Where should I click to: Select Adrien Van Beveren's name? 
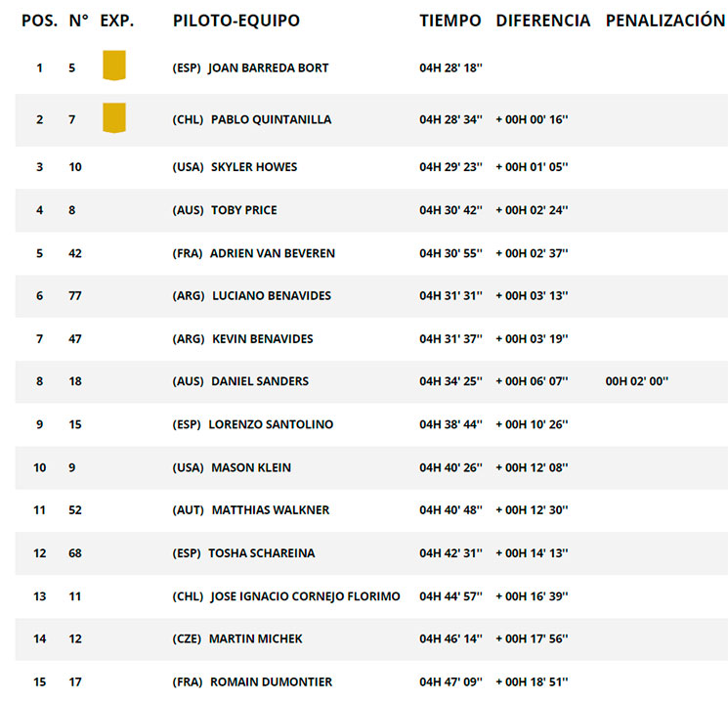(272, 253)
